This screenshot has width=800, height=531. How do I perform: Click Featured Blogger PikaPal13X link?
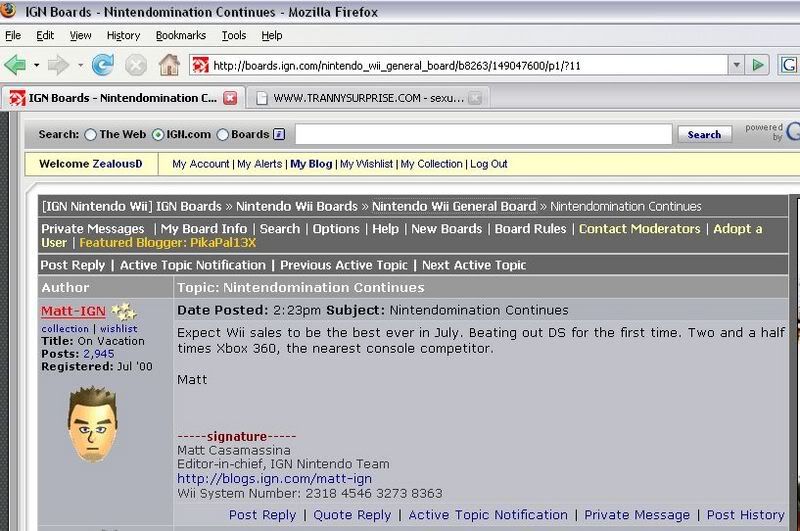[167, 243]
